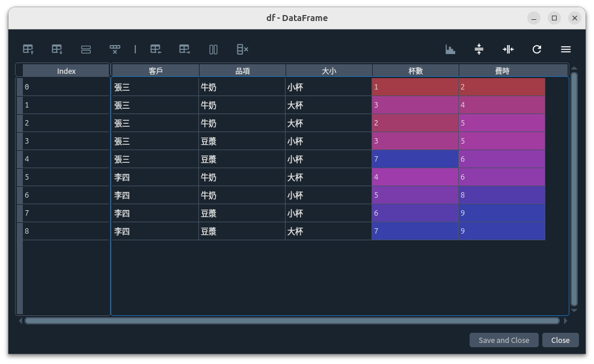594x364 pixels.
Task: Click the scroll left arrow
Action: point(20,321)
